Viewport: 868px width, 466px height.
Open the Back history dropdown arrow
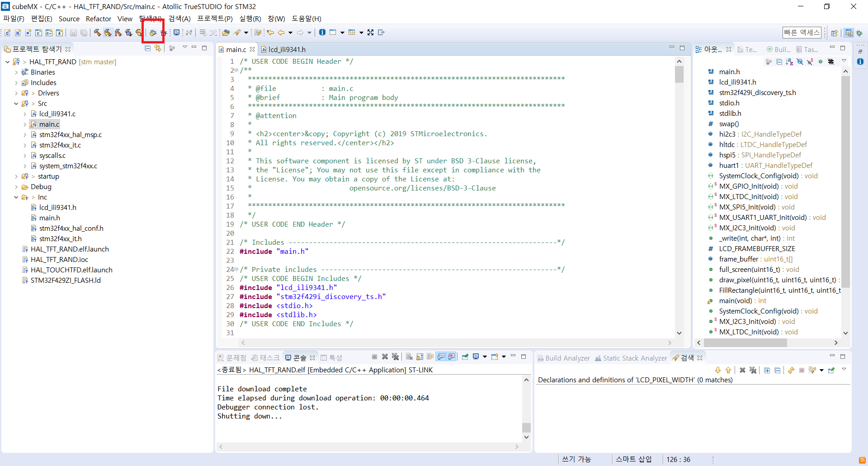point(290,33)
